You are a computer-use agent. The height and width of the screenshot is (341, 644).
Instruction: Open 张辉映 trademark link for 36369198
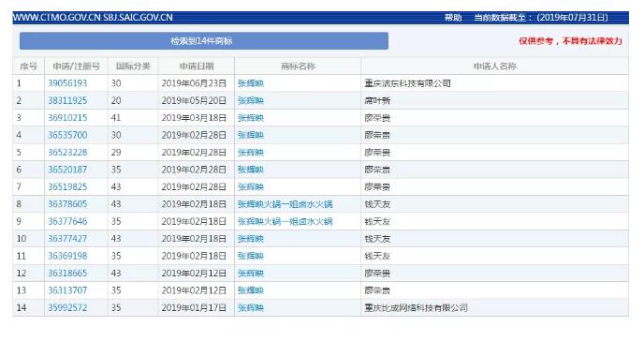[x=251, y=256]
